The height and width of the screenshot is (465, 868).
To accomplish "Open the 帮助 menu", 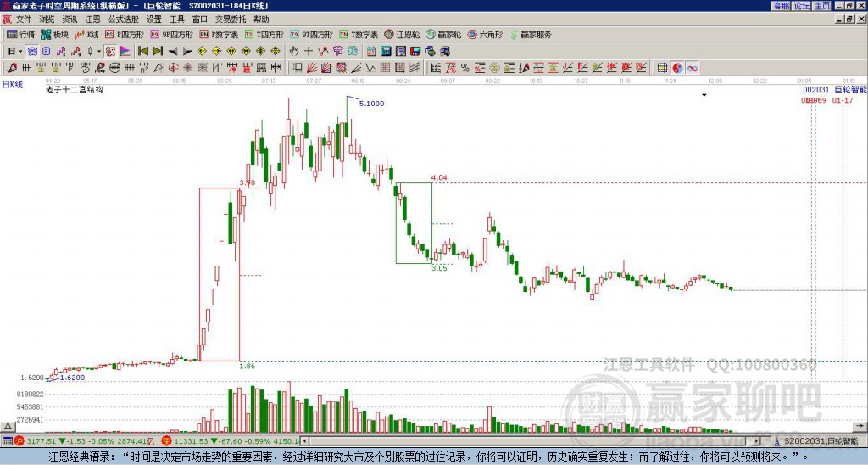I will pyautogui.click(x=261, y=20).
